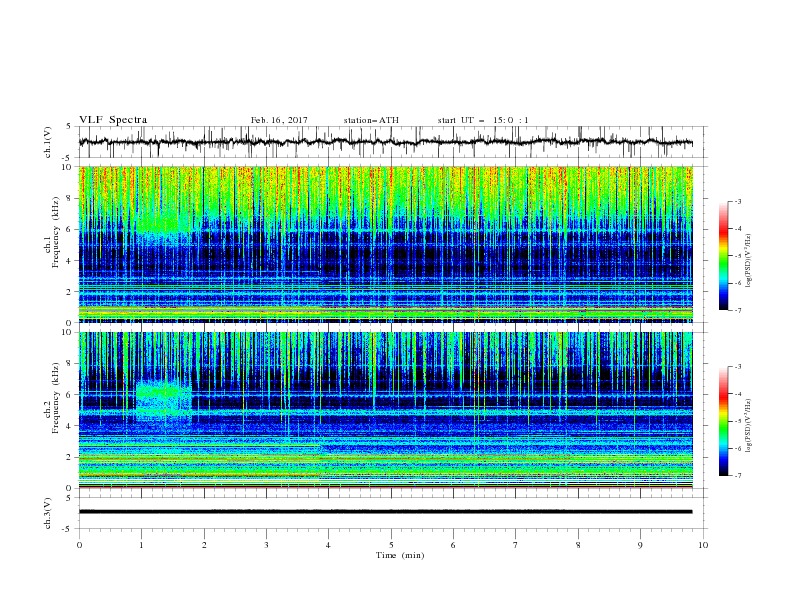Click the lower colorbar tick "-3"

(737, 367)
